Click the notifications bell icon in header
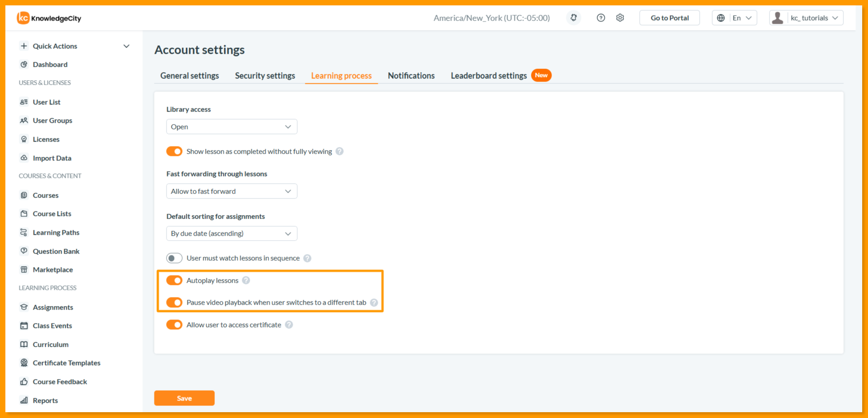868x418 pixels. click(x=573, y=18)
